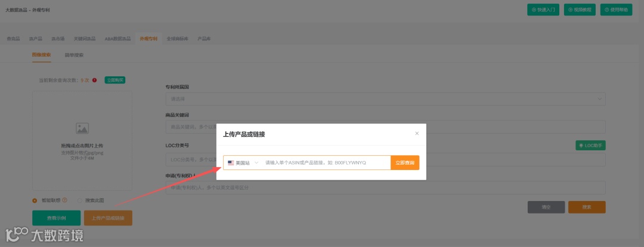Click the image upload placeholder icon

click(82, 129)
